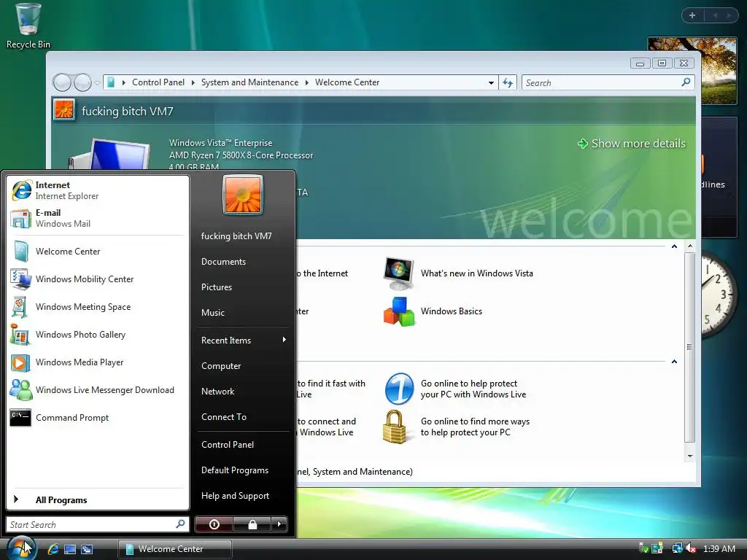Screen dimensions: 747x560
Task: Click the power sleep button in Start menu
Action: 214,524
